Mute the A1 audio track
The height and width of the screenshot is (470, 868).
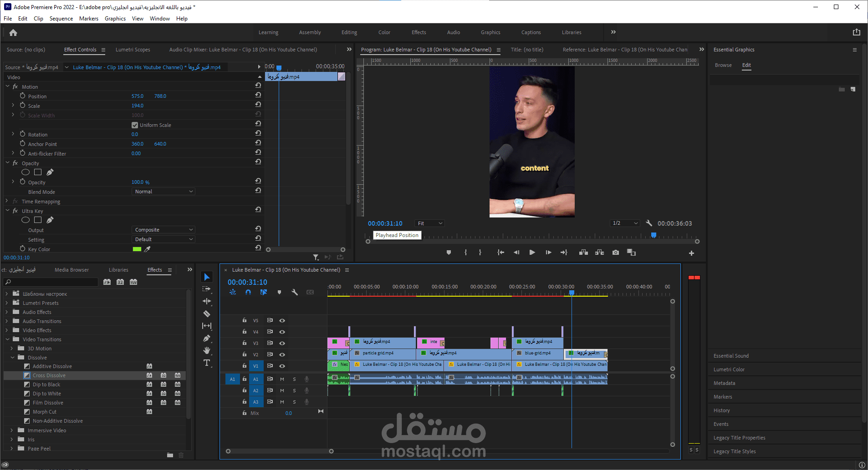click(x=282, y=379)
